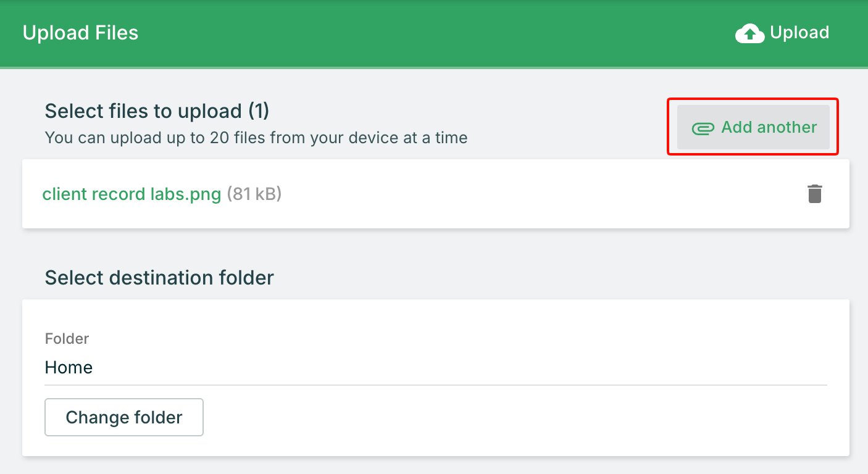The width and height of the screenshot is (868, 474).
Task: Click the file count (1) in the heading
Action: tap(259, 111)
